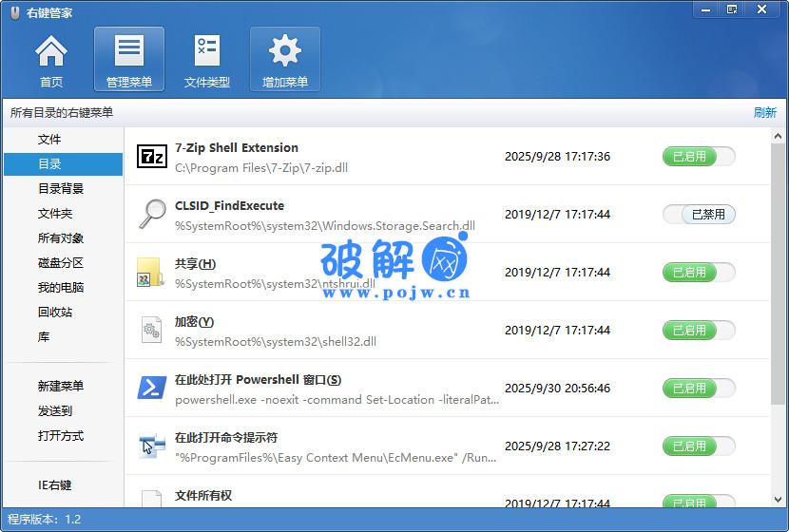789x532 pixels.
Task: Click the mouse logo in title bar
Action: click(15, 12)
